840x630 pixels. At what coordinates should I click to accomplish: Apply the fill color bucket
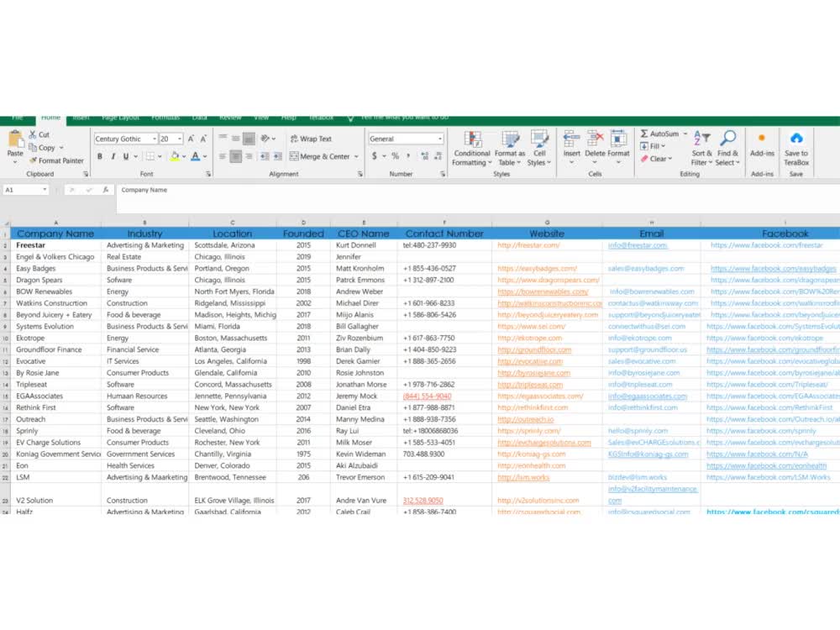[x=175, y=156]
